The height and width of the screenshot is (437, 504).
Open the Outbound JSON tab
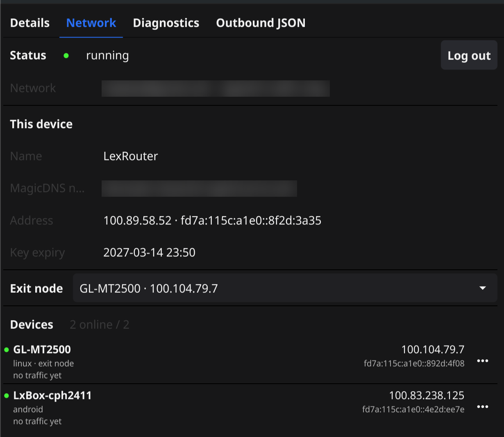point(261,23)
